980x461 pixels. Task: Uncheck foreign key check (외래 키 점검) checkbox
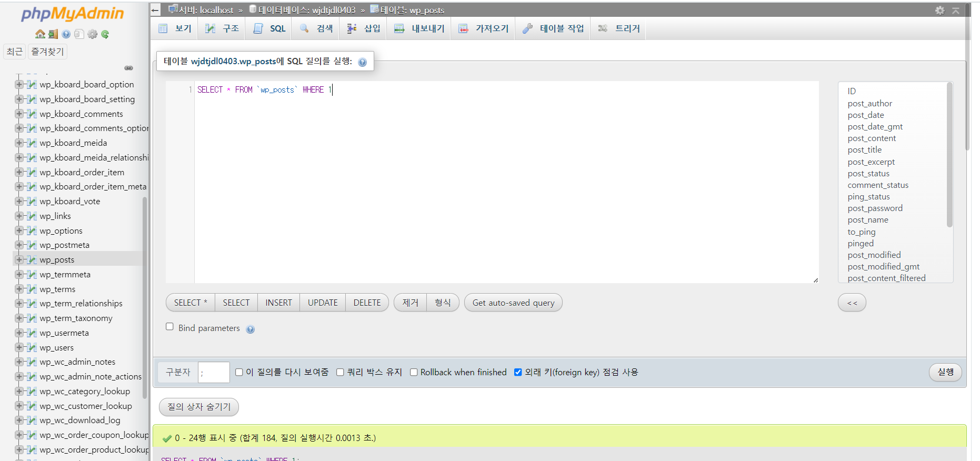[518, 372]
